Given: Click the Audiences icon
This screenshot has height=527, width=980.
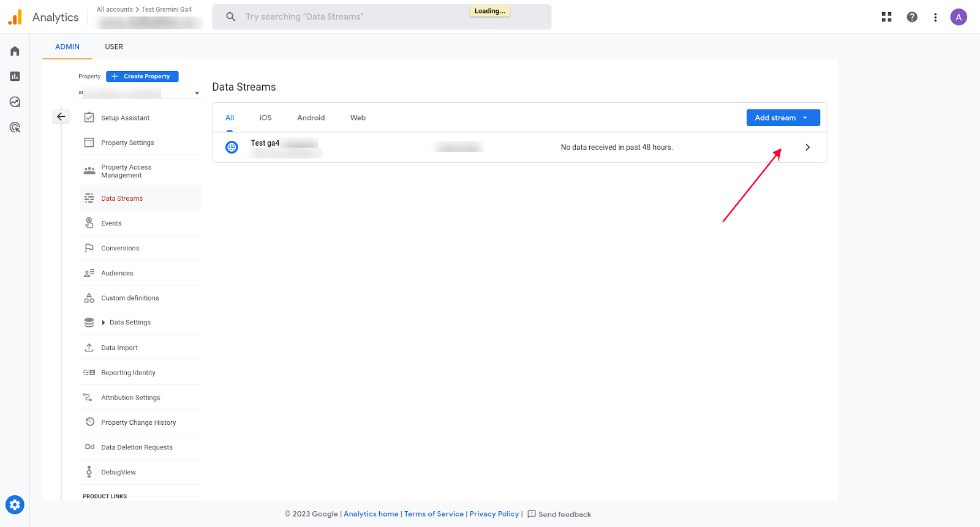Looking at the screenshot, I should 89,273.
